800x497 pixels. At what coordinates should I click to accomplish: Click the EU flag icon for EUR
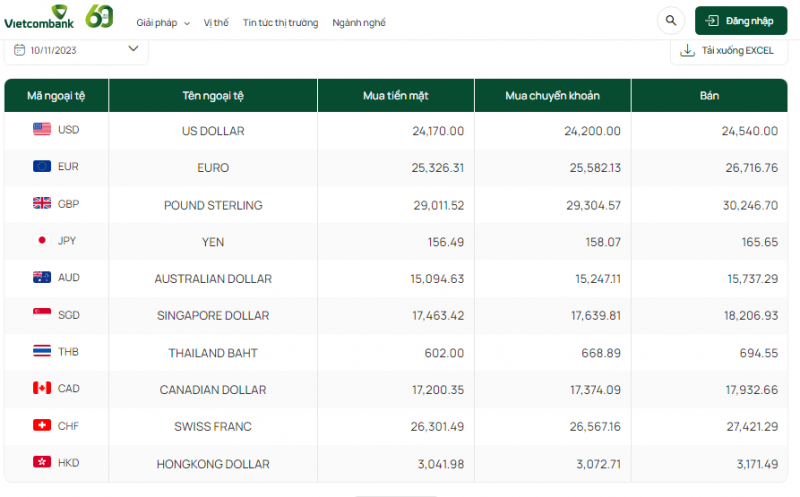42,167
